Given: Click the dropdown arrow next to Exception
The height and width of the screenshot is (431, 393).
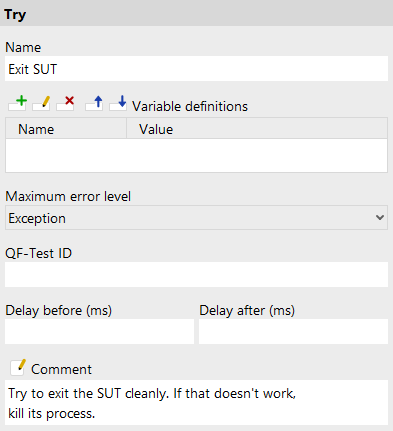Looking at the screenshot, I should click(380, 218).
